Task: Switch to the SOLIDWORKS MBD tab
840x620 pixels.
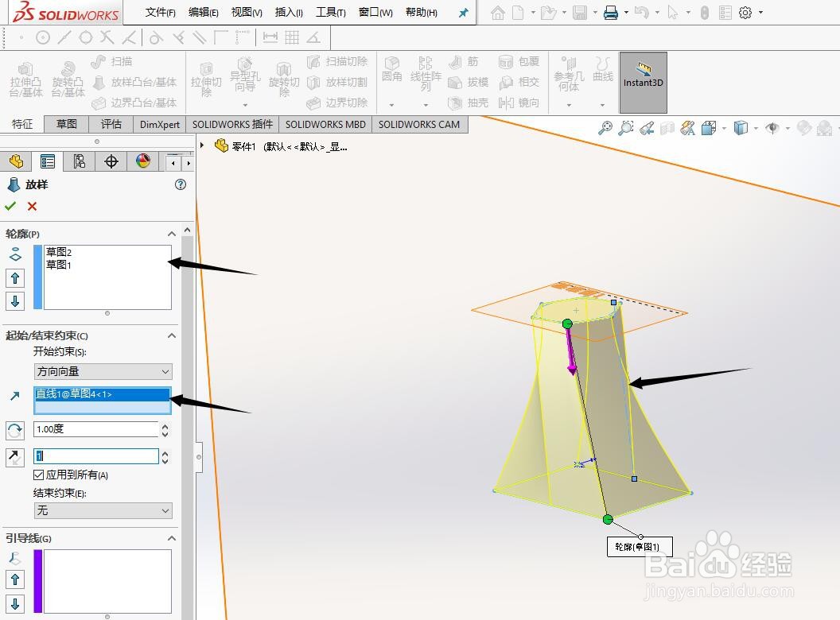Action: coord(325,124)
